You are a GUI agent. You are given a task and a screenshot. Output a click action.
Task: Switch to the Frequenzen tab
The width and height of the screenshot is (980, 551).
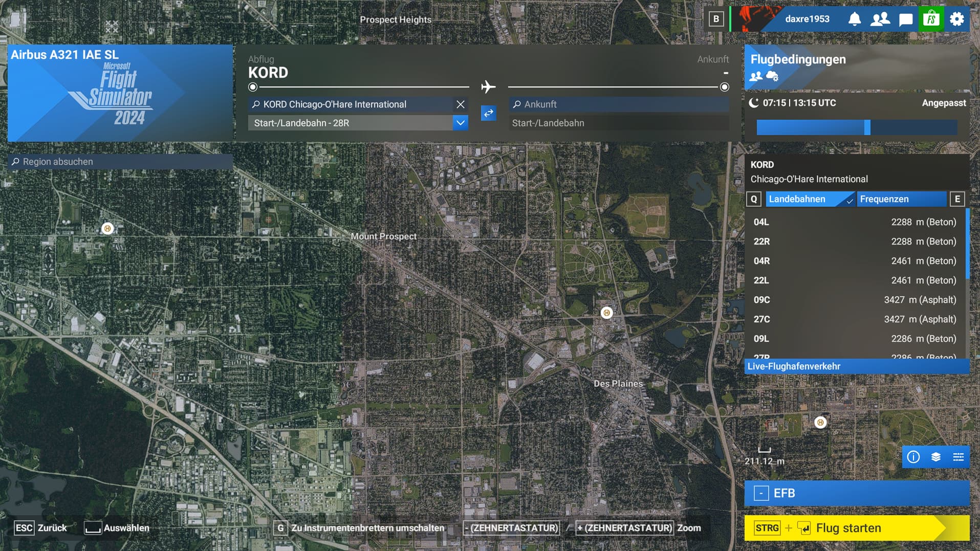pos(902,199)
